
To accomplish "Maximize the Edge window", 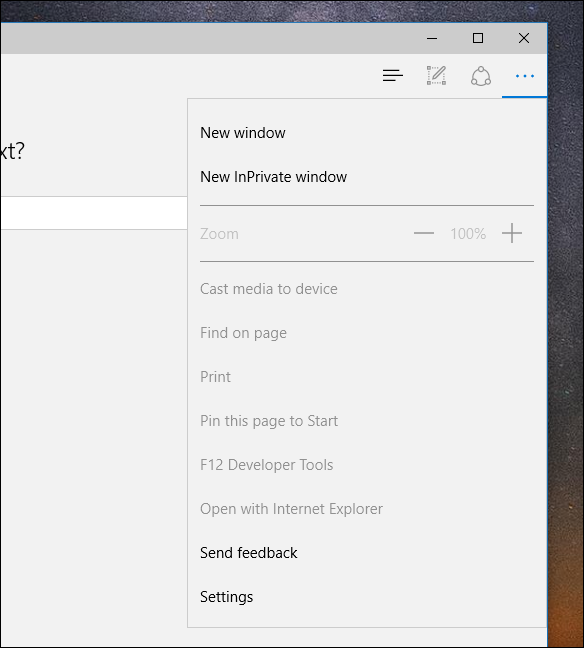I will (478, 38).
